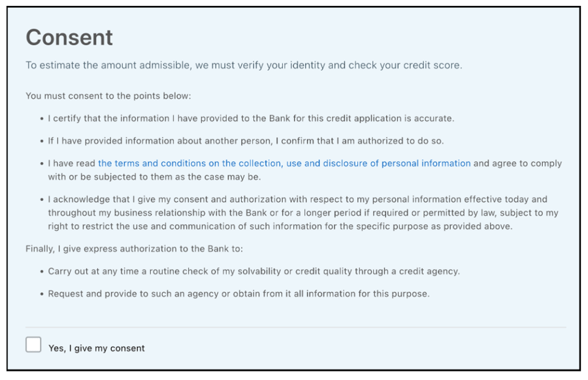Tick the consent checkbox

point(33,345)
